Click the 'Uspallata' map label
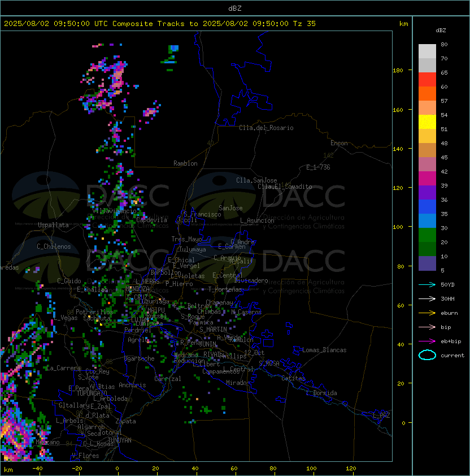 [x=53, y=225]
